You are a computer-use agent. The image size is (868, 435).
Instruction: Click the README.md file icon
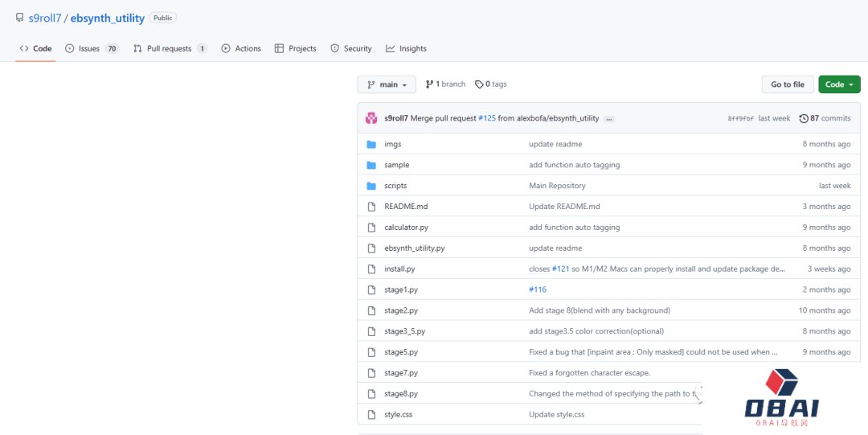click(371, 207)
